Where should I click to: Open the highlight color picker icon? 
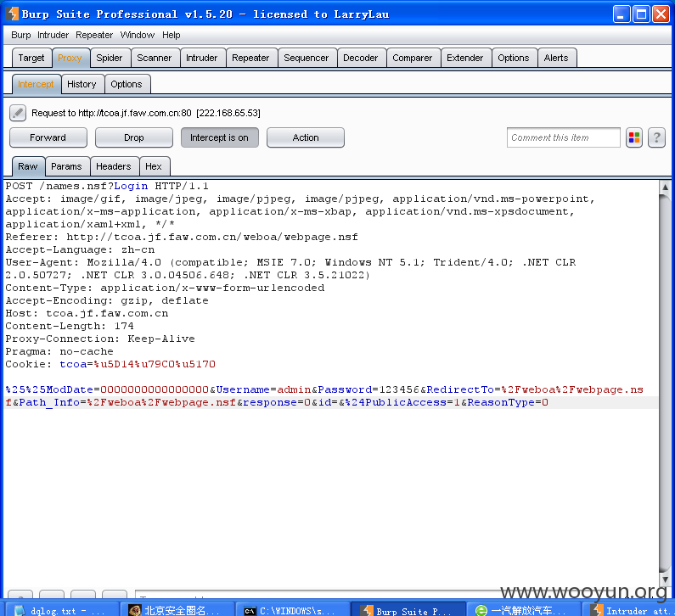click(634, 137)
